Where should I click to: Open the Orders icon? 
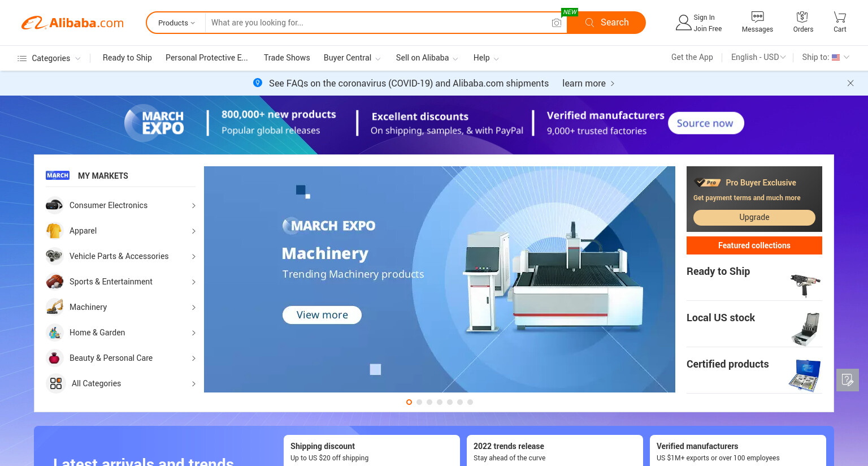pos(802,17)
